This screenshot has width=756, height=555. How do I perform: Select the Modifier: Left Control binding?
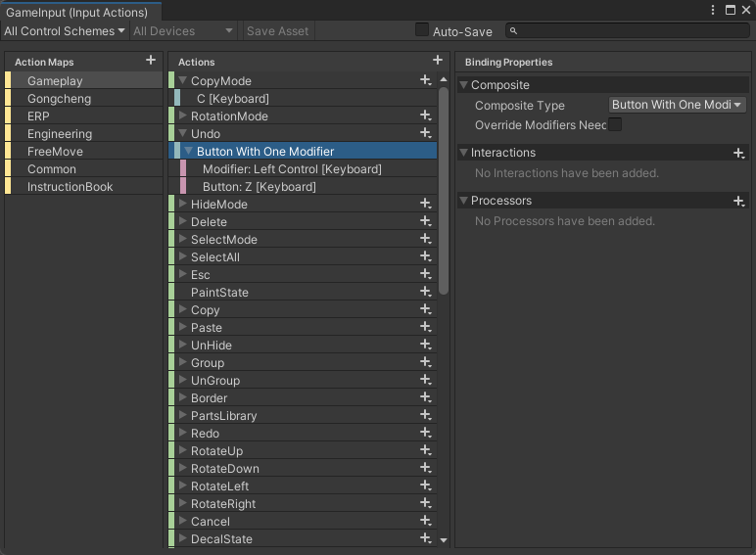tap(292, 169)
